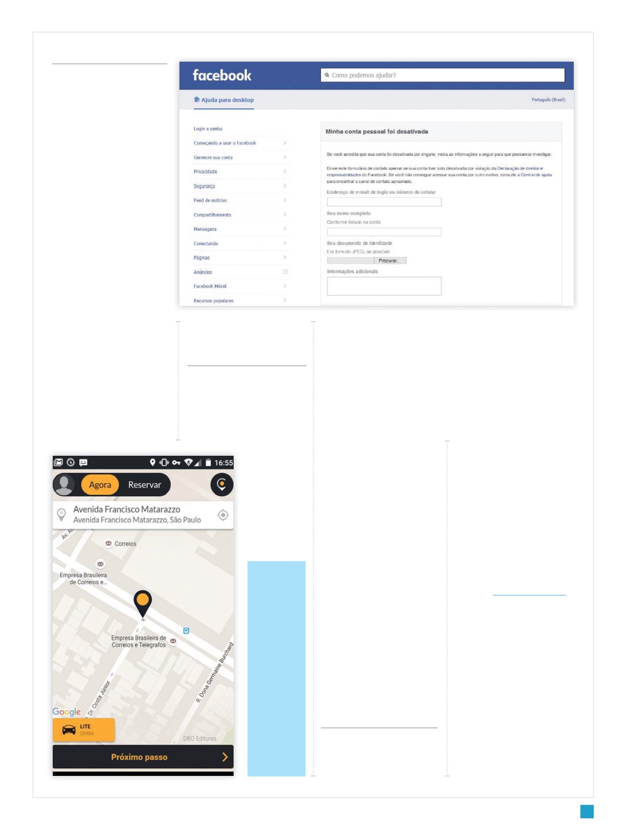This screenshot has height=840, width=626.
Task: Tap the cell signal icon in the status bar
Action: click(x=198, y=462)
